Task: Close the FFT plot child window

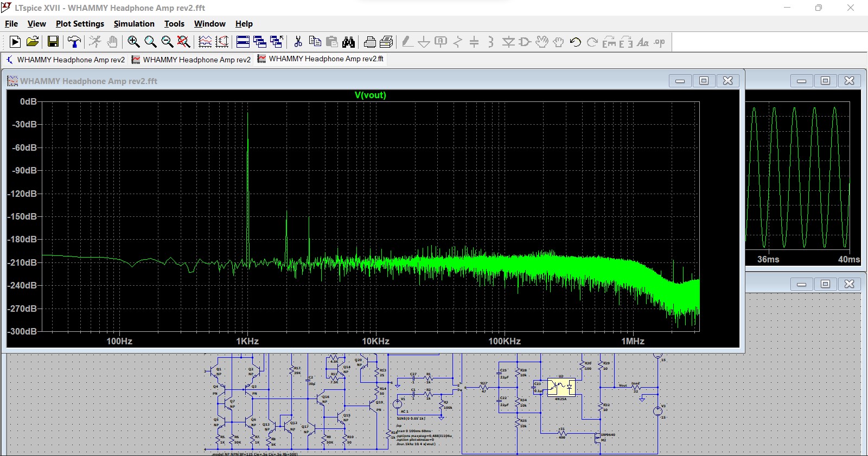Action: point(728,81)
